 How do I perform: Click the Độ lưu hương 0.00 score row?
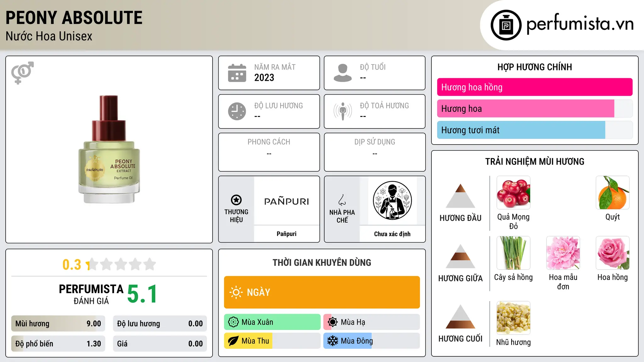160,324
